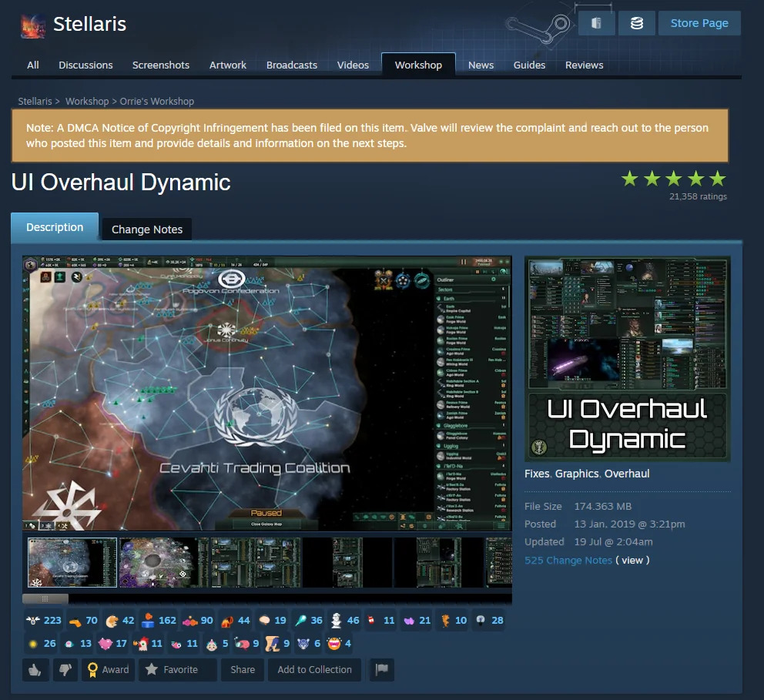This screenshot has width=764, height=700.
Task: Rate this mod with thumbs down
Action: click(65, 670)
